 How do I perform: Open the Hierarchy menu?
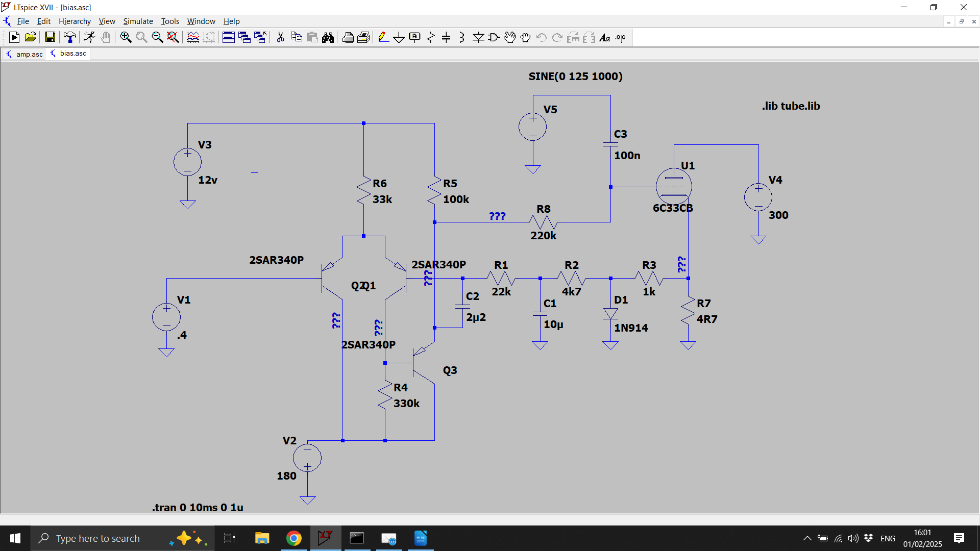point(75,21)
